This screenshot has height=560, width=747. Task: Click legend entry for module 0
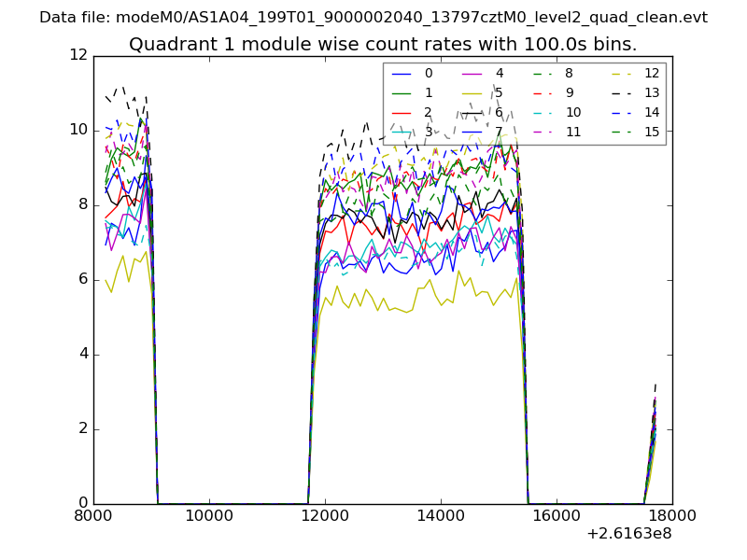point(428,74)
